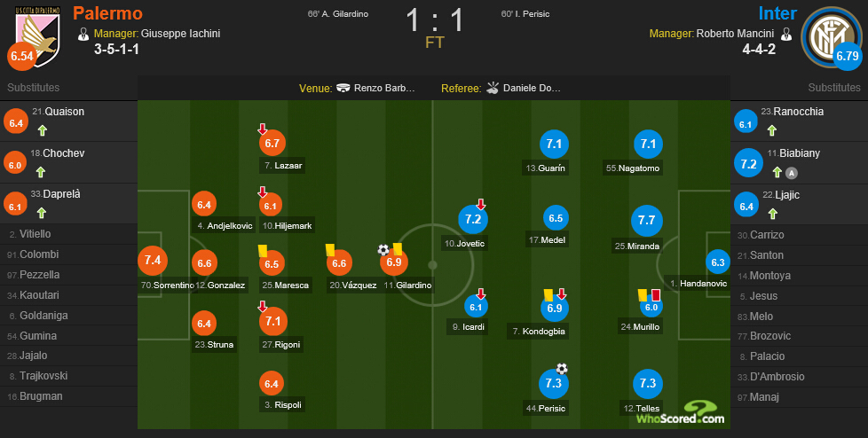This screenshot has height=438, width=868.
Task: Click the whistle icon next to Referee
Action: pos(493,88)
